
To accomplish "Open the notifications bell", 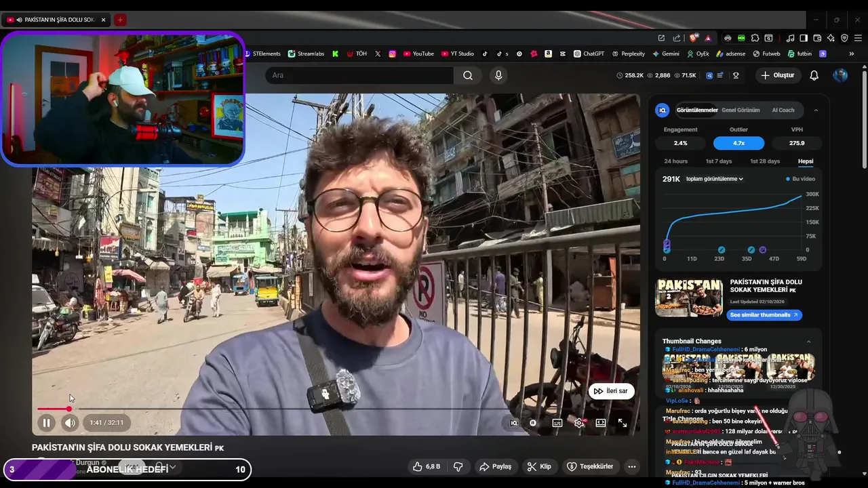I will [814, 75].
